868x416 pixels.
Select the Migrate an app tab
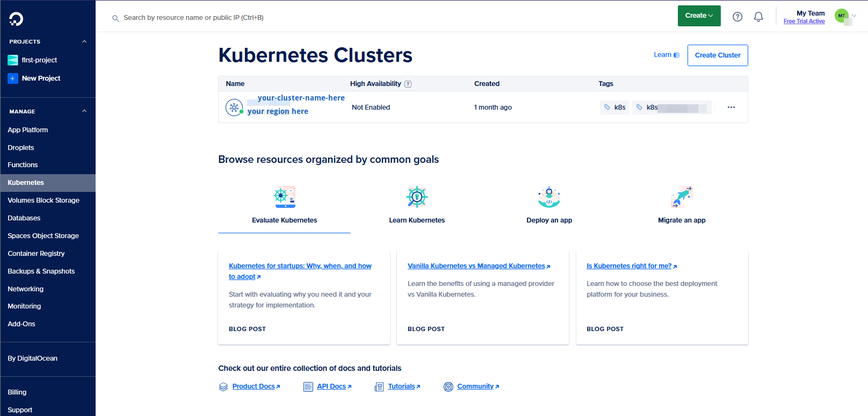click(682, 207)
